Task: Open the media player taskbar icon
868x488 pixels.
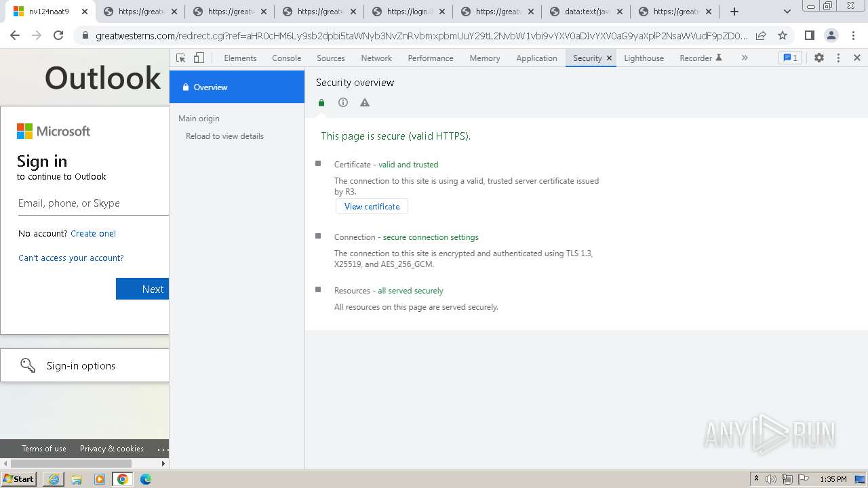Action: [100, 479]
